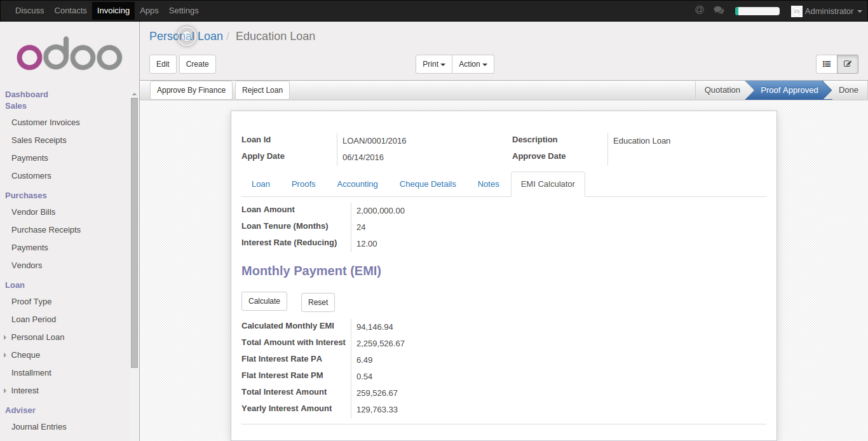Click the Edit button
Viewport: 868px width, 441px height.
pos(163,64)
